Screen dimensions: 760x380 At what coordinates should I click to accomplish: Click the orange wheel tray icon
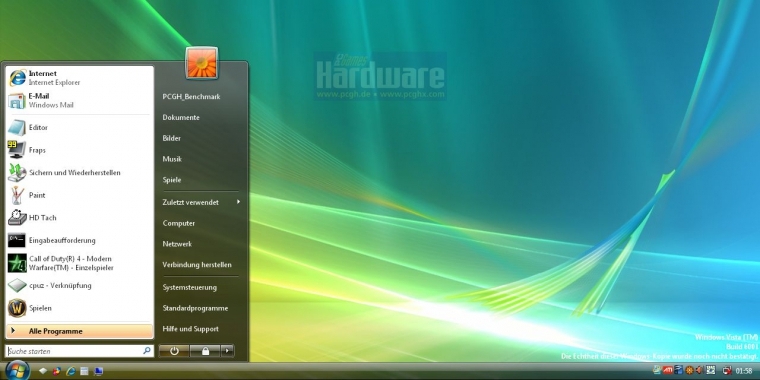[689, 370]
